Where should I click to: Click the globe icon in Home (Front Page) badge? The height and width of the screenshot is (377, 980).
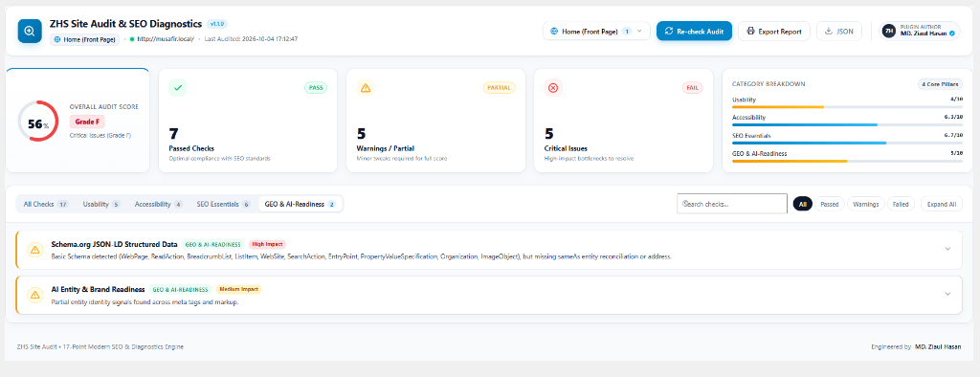[57, 39]
